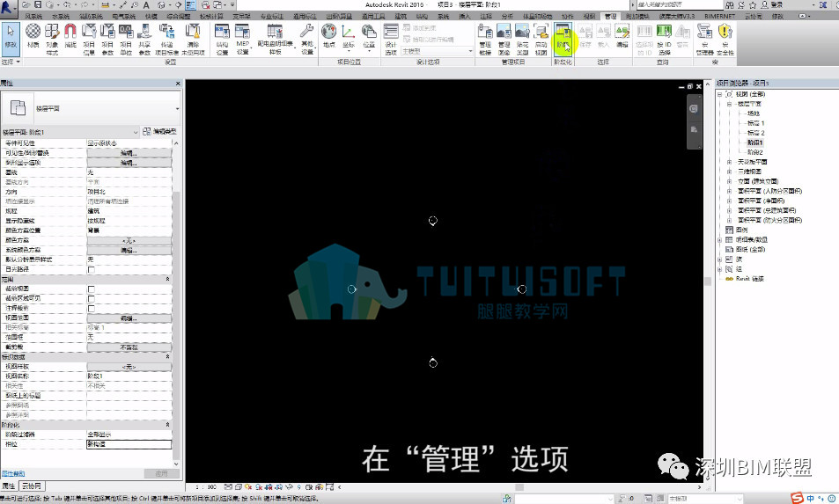Viewport: 839px width, 504px height.
Task: Open the Main Model (主模型) combo box
Action: [438, 51]
